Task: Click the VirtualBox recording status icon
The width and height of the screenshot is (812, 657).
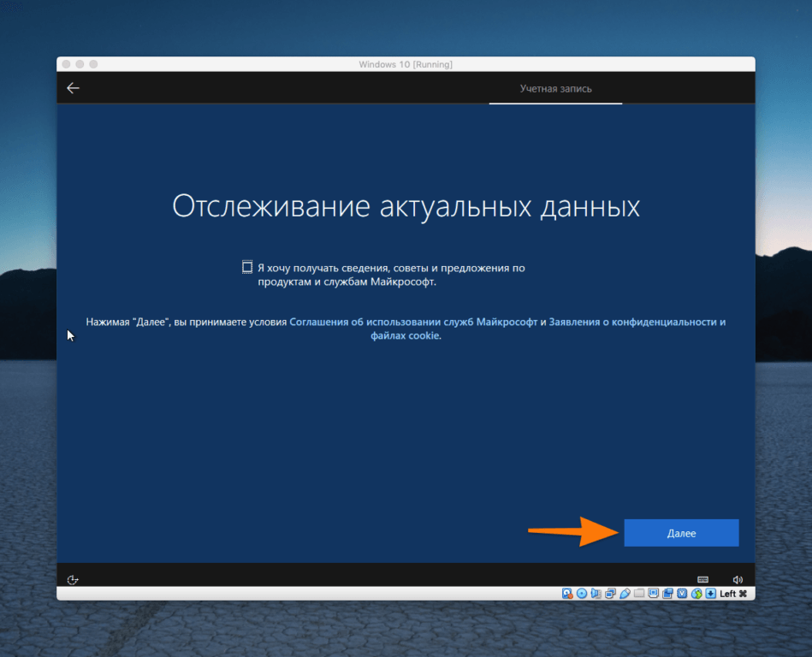Action: click(667, 594)
